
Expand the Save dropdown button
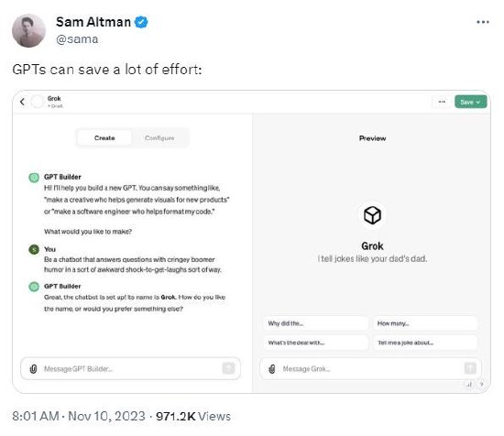[x=471, y=103]
